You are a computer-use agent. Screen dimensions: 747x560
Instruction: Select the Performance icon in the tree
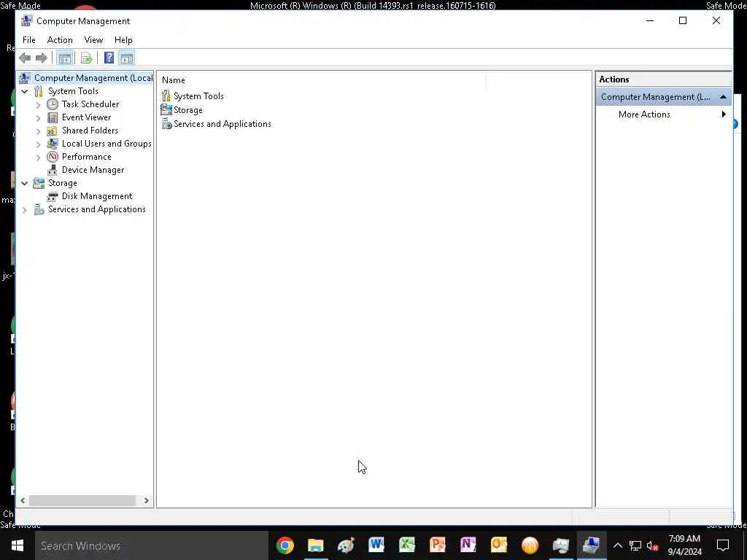(x=53, y=157)
